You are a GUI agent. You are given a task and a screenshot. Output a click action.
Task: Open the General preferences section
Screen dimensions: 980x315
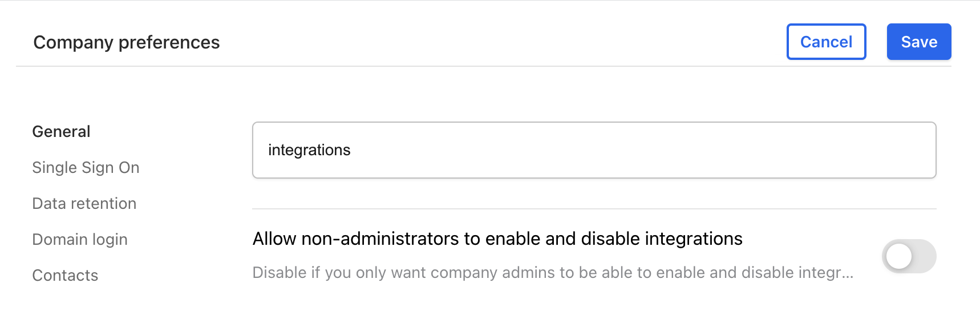[61, 132]
